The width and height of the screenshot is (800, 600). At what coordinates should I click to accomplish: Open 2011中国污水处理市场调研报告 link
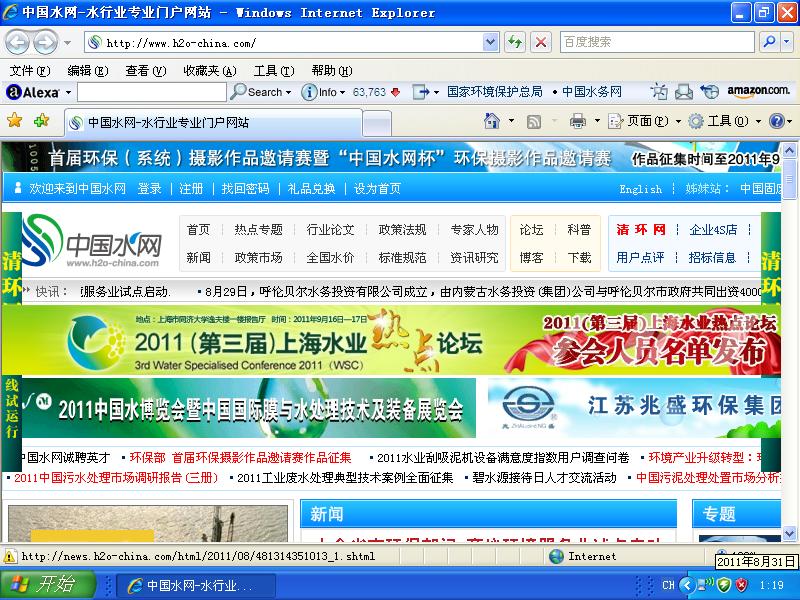coord(116,478)
